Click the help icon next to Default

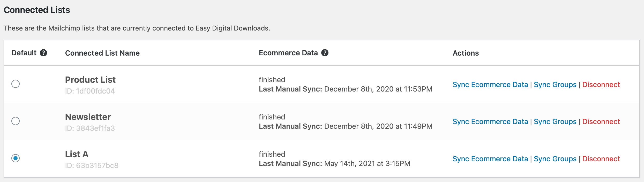pyautogui.click(x=43, y=53)
